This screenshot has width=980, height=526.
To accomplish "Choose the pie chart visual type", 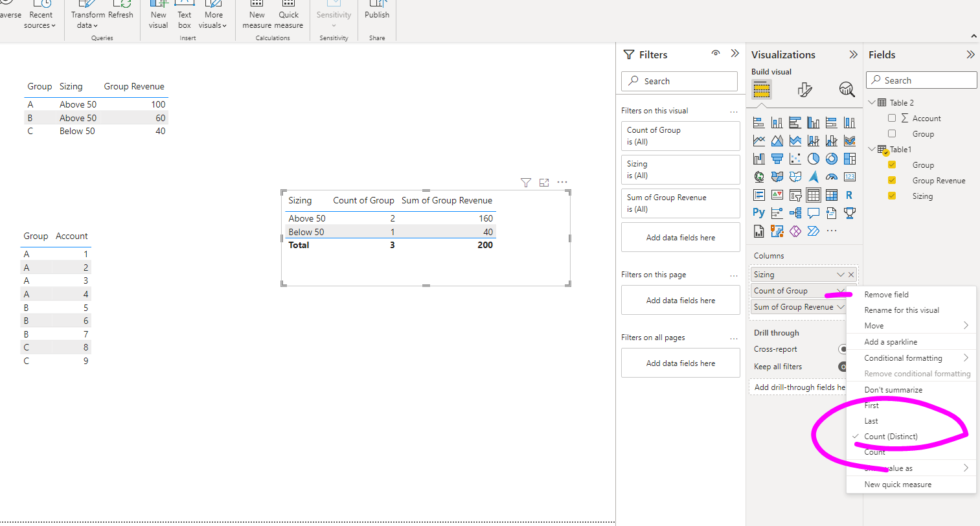I will coord(814,159).
